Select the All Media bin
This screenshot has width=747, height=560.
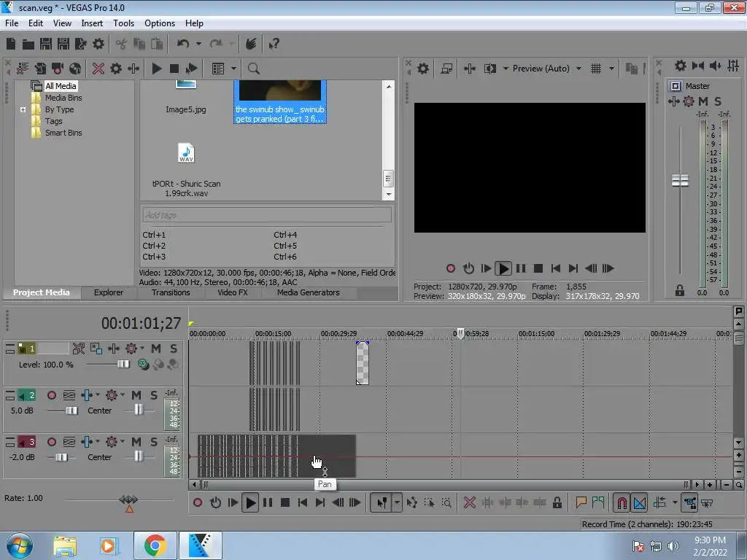pos(60,86)
